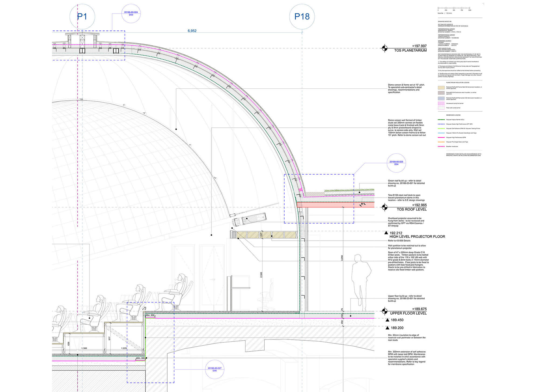Screen dimensions: 539x392
Task: Open detail callout 20188-80-027 D06
Action: [215, 369]
